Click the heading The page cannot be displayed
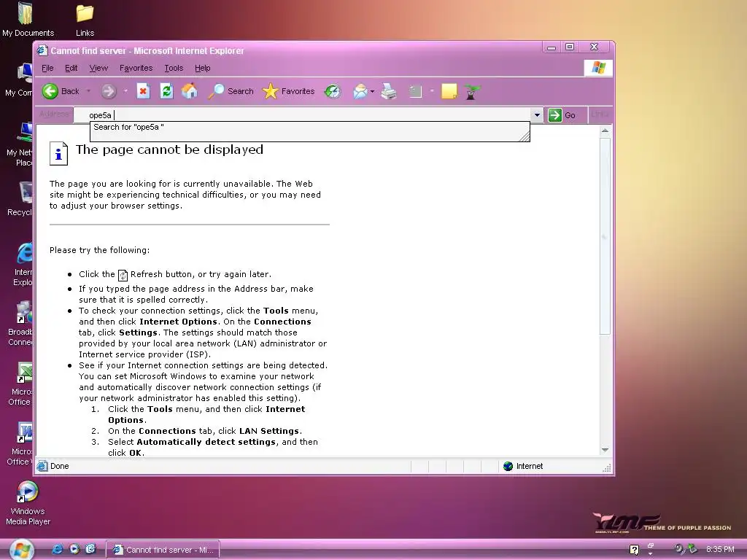 click(x=169, y=149)
